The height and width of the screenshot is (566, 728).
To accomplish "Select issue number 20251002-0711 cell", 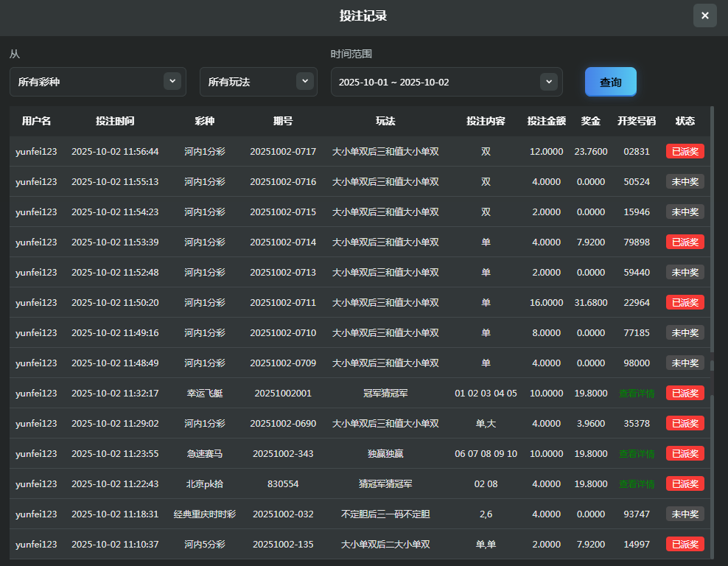I will pyautogui.click(x=283, y=302).
